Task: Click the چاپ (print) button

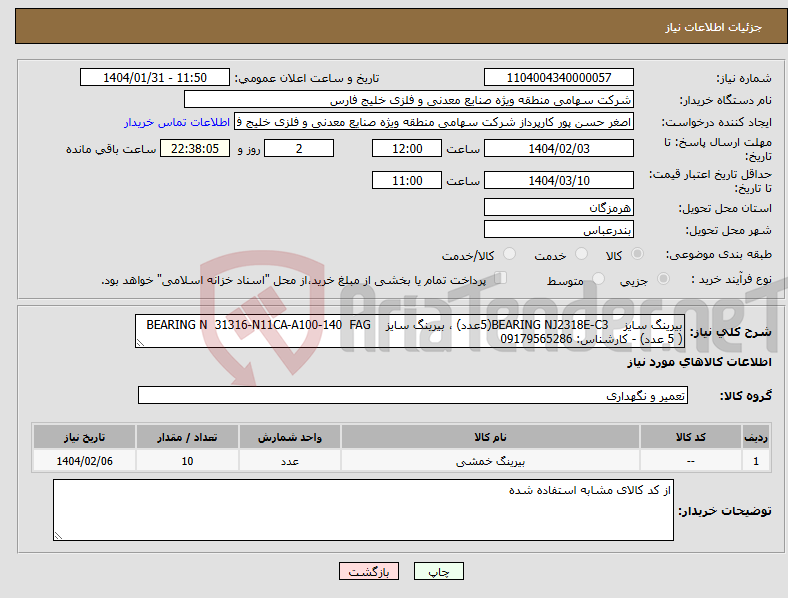Action: point(438,571)
